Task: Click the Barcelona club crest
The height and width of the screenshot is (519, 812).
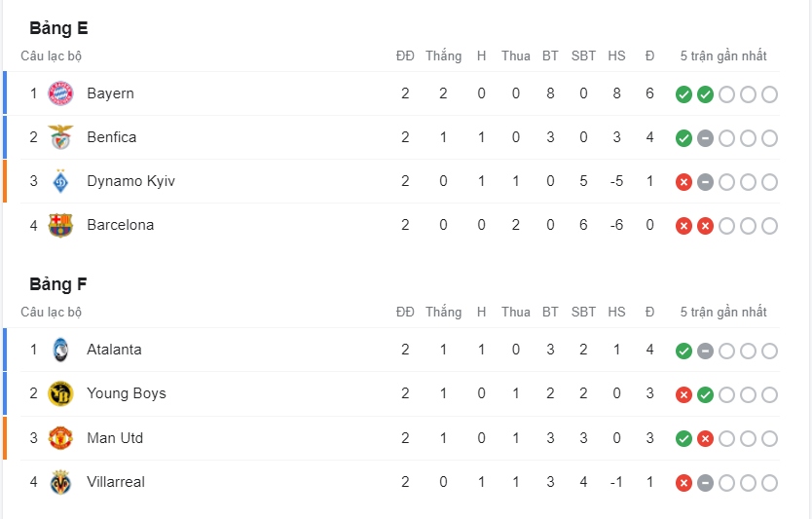Action: coord(60,225)
